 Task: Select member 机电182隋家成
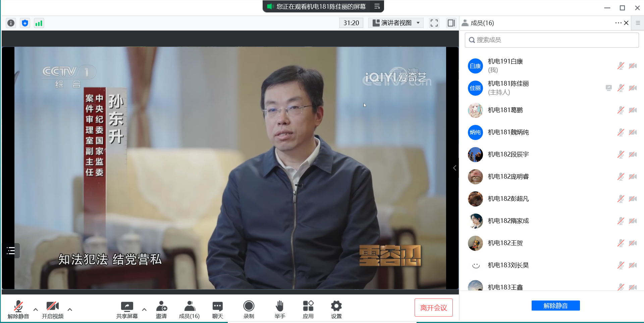(x=552, y=221)
